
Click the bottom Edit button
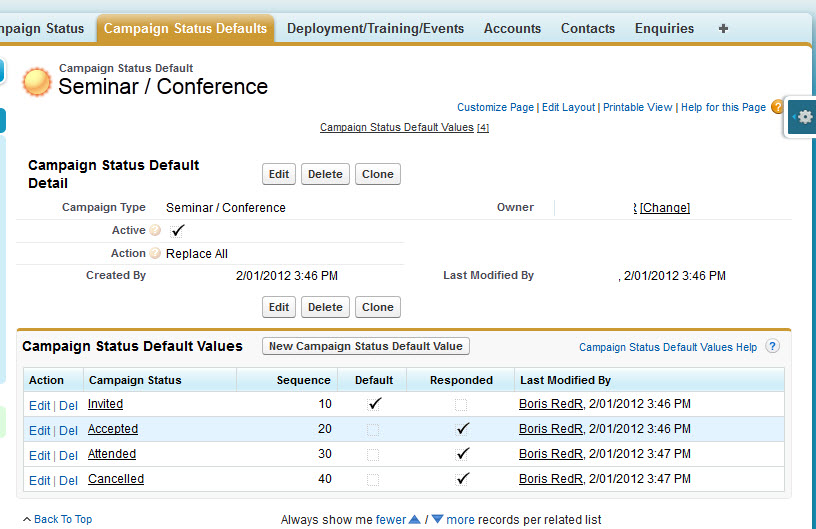[x=279, y=307]
